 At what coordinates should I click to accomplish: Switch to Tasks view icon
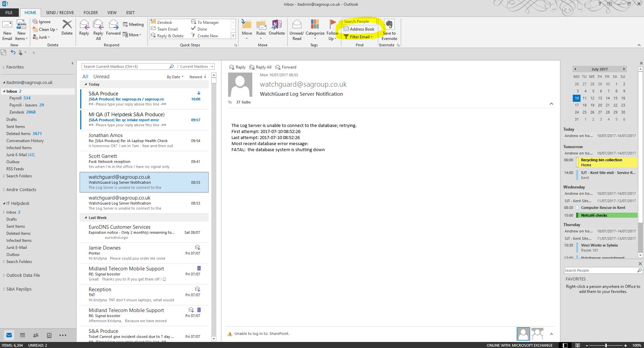click(x=49, y=335)
